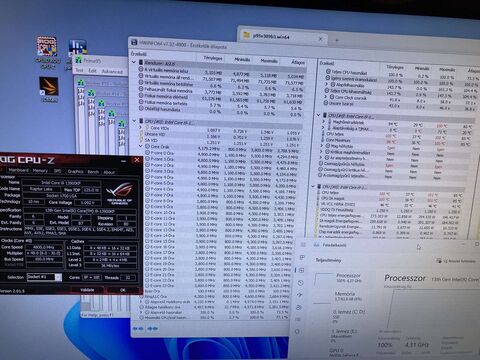Collapse the Rendszer: ASUS sensor group

pos(134,62)
